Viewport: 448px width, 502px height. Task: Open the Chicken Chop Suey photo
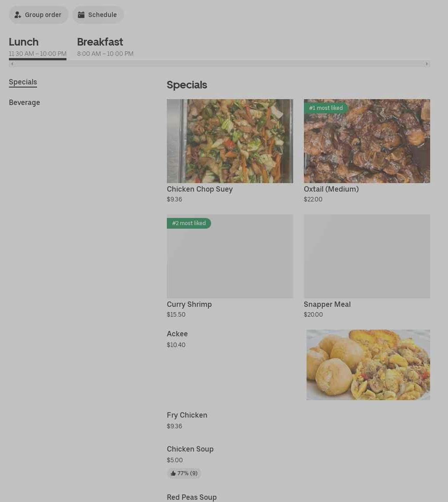tap(230, 141)
